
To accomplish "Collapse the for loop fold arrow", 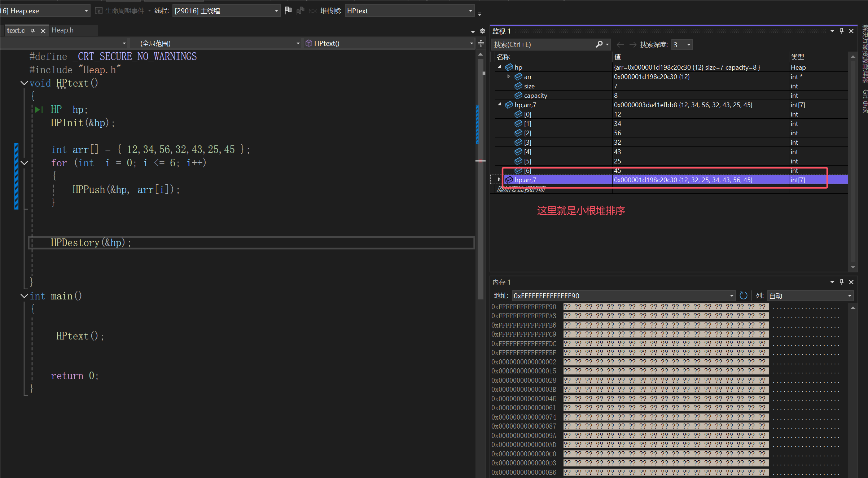I will click(24, 163).
